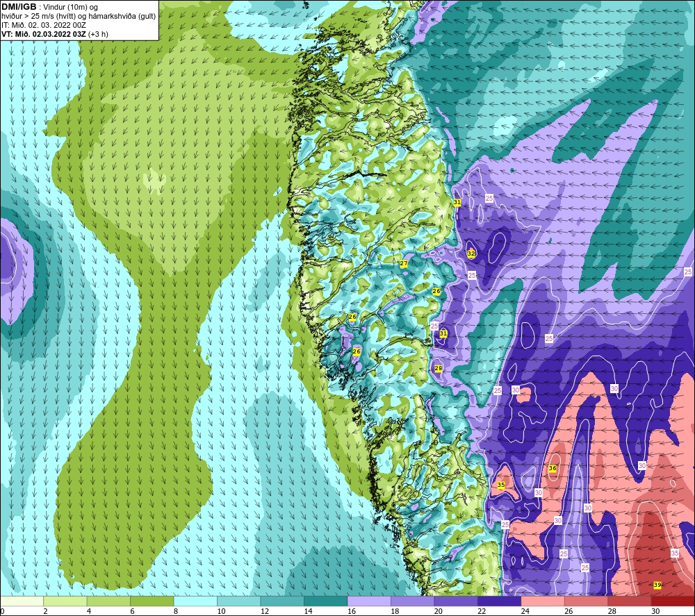The width and height of the screenshot is (695, 616).
Task: Select the 26–28 m/s salmon legend swatch
Action: coord(587,601)
